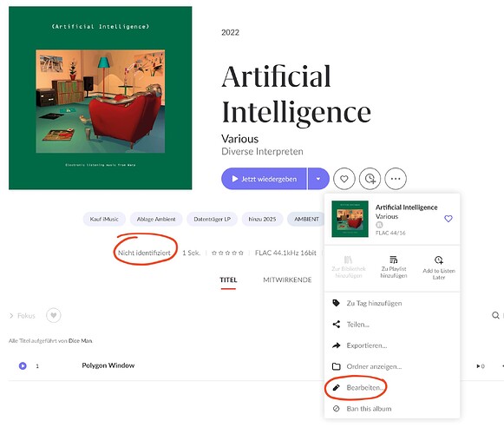Viewport: 504px width, 434px height.
Task: Click Zu Playlist hinzufügen icon
Action: click(x=394, y=267)
